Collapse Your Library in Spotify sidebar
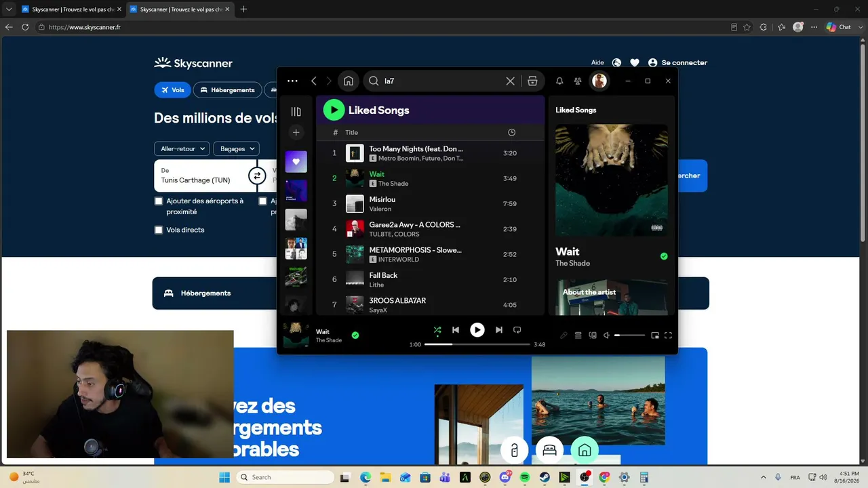This screenshot has height=488, width=868. tap(296, 111)
